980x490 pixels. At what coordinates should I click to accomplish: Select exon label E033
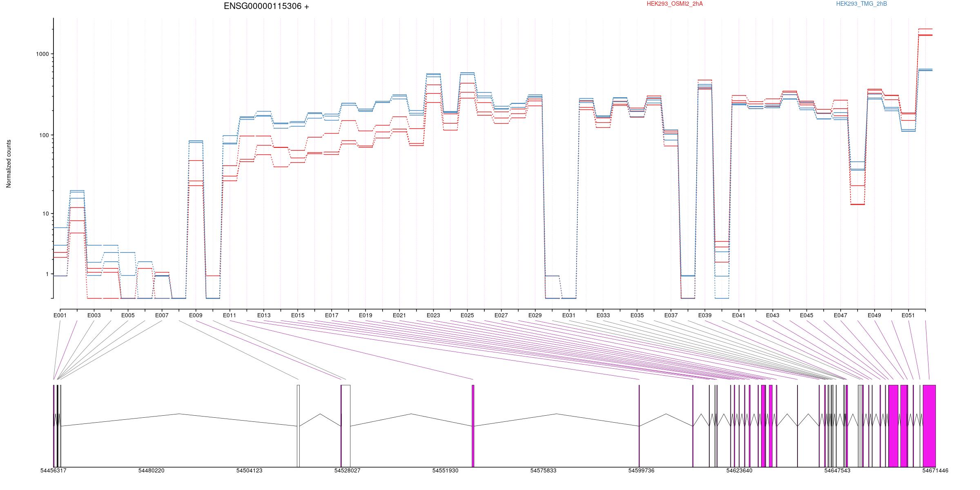point(603,315)
